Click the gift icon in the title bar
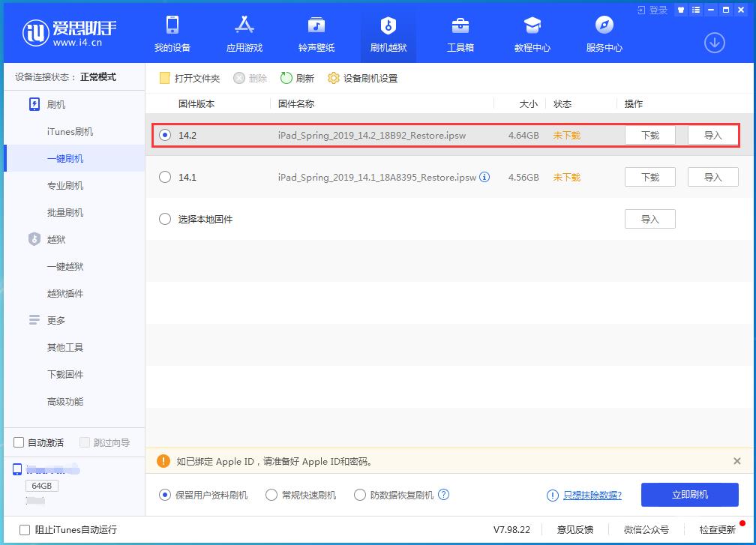 coord(681,10)
